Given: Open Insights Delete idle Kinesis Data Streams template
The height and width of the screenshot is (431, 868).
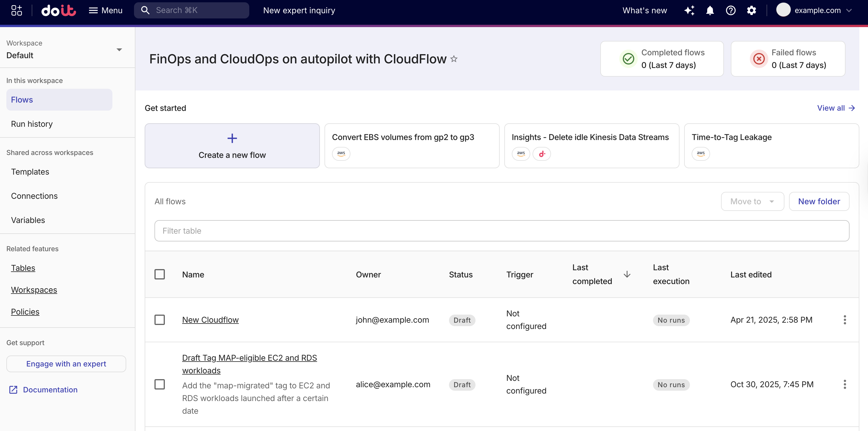Looking at the screenshot, I should (x=591, y=146).
